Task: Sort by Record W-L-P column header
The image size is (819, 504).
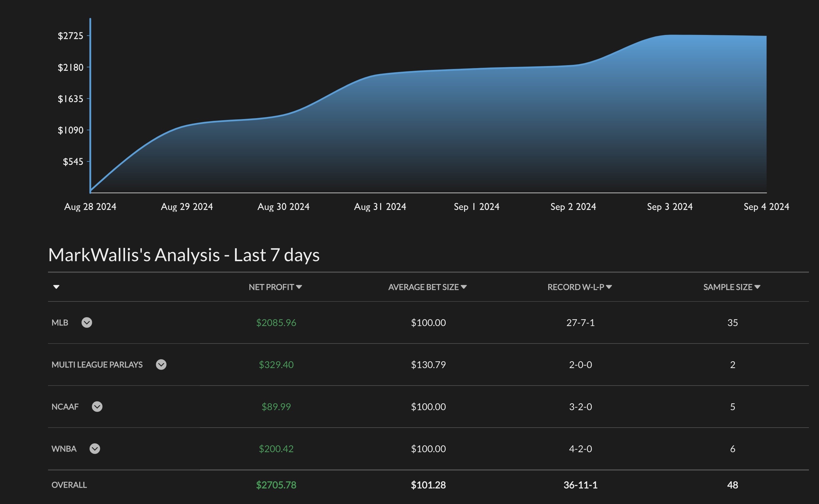Action: (580, 287)
